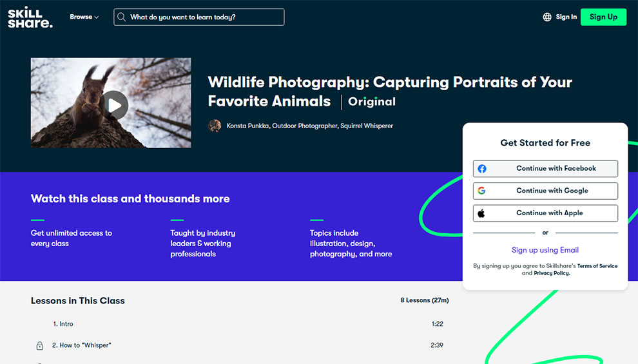The image size is (638, 364).
Task: Open the Browse dropdown menu
Action: pyautogui.click(x=84, y=17)
